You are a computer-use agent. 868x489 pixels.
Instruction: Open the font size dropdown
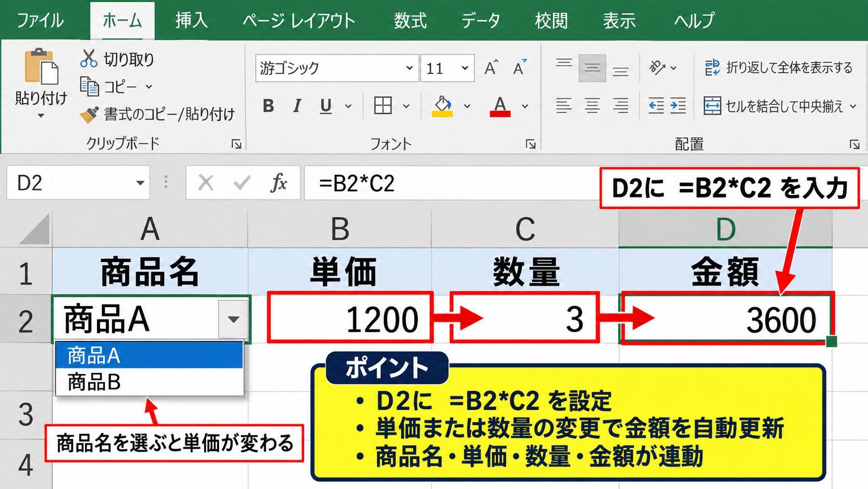pos(465,68)
